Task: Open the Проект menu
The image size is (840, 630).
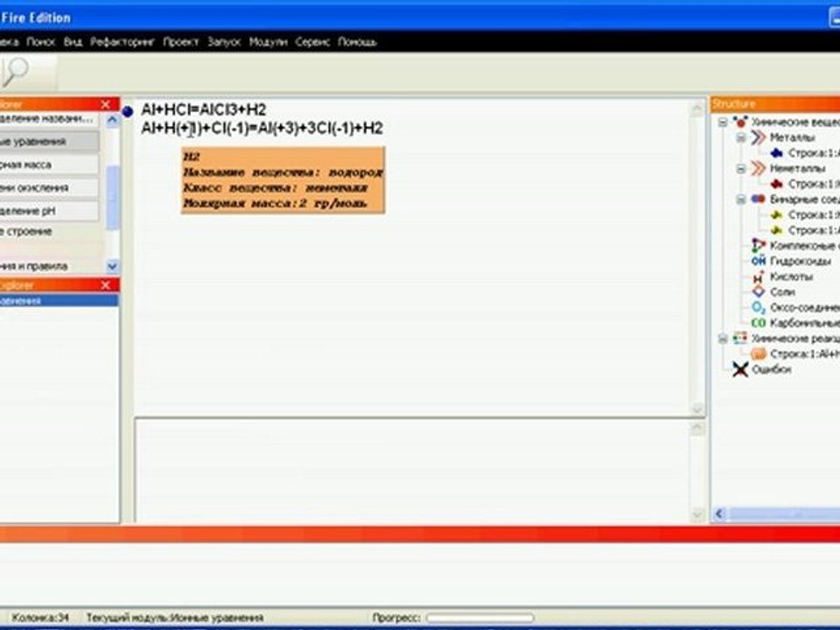Action: click(x=181, y=42)
